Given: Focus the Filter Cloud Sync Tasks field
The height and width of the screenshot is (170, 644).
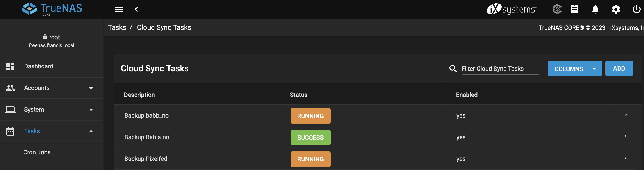Looking at the screenshot, I should [500, 69].
